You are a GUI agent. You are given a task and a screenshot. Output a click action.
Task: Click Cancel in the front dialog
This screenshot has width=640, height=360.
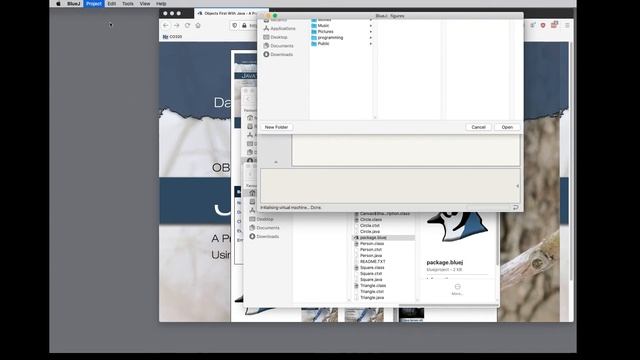click(478, 127)
